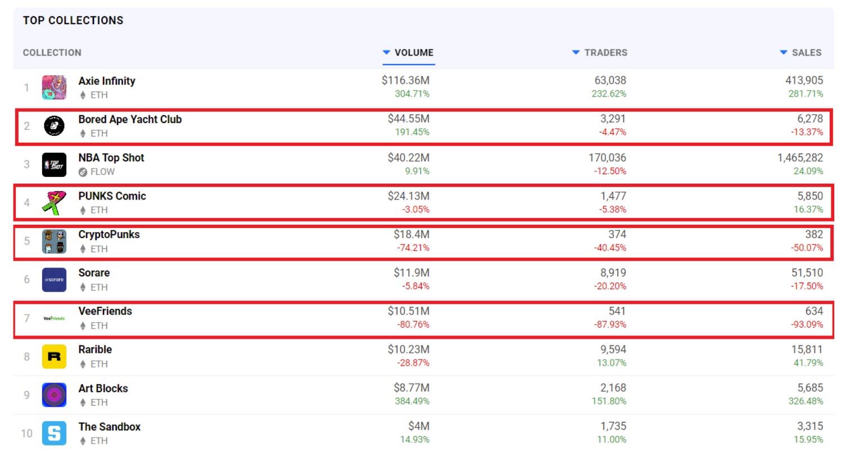Click the PUNKS Comic character icon
Image resolution: width=868 pixels, height=459 pixels.
(x=54, y=203)
